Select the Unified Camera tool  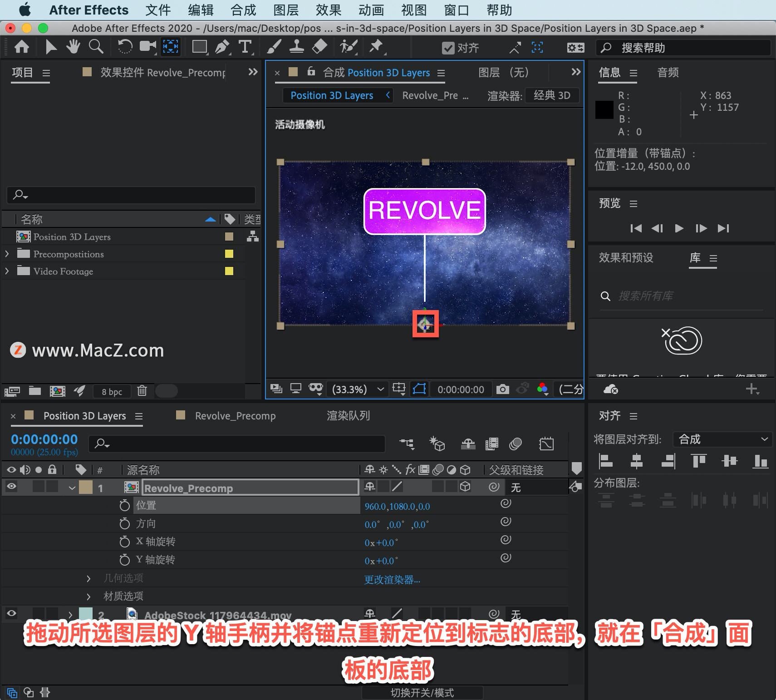pos(147,46)
